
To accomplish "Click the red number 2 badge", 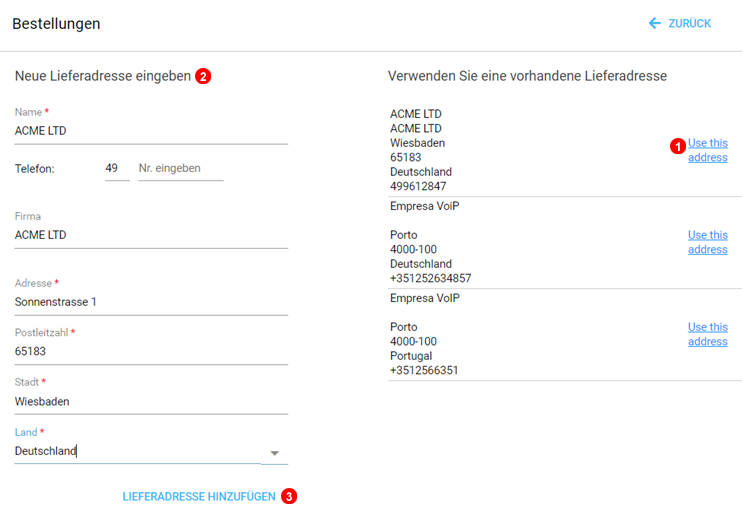I will [203, 76].
